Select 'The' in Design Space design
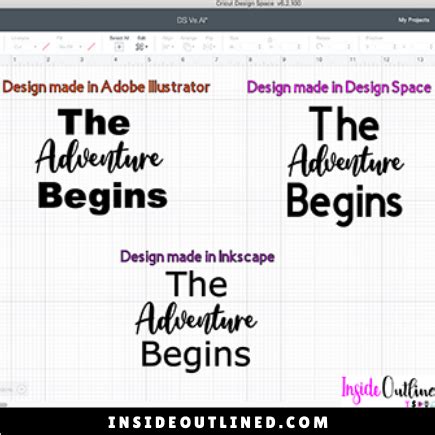Viewport: 435px width, 435px height. point(344,124)
